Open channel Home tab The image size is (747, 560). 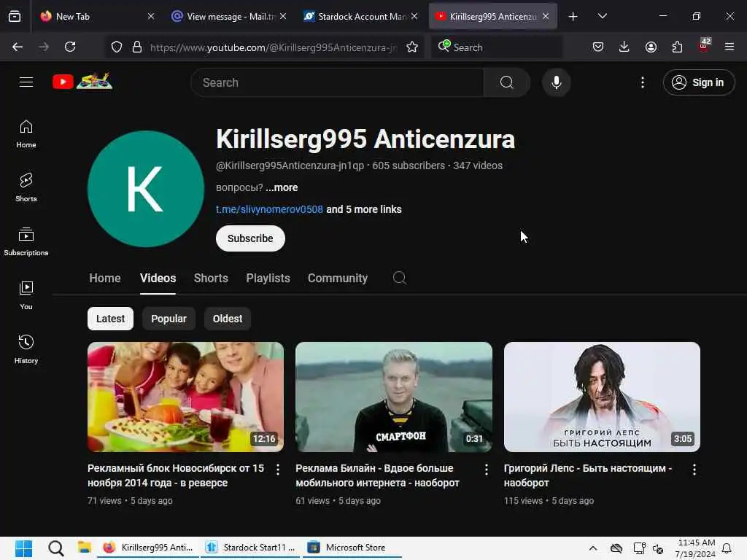tap(105, 278)
